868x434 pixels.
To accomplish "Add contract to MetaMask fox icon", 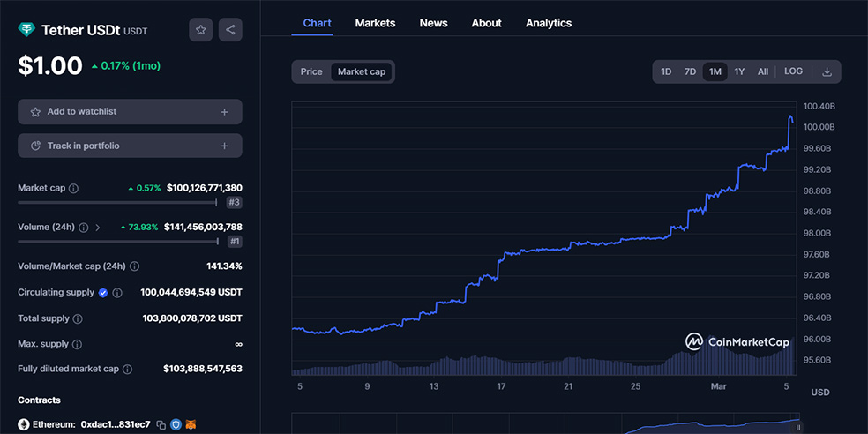I will 191,424.
